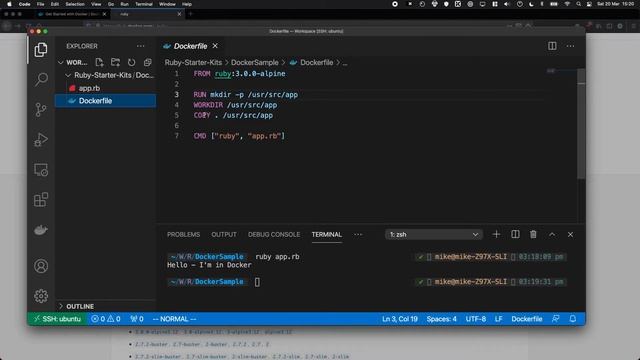This screenshot has height=360, width=640.
Task: Open the File menu
Action: pyautogui.click(x=40, y=4)
